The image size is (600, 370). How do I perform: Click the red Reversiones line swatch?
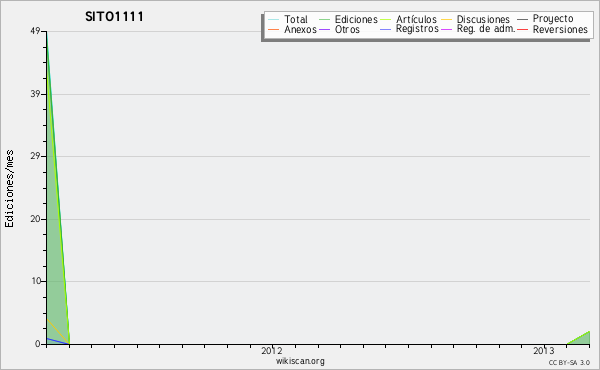[x=522, y=29]
